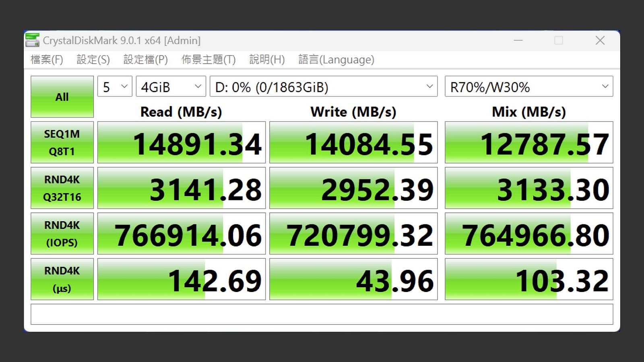Open the 設定檔(P) menu
The width and height of the screenshot is (644, 362).
(x=145, y=60)
